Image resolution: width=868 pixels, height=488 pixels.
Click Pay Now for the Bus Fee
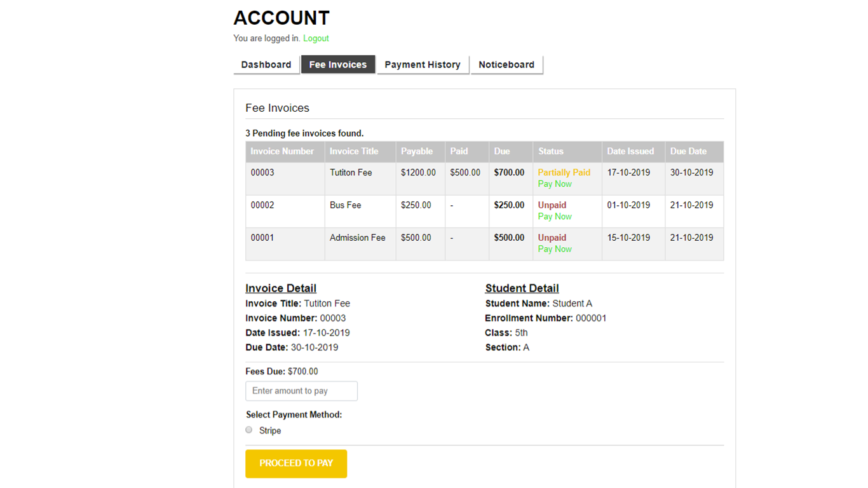click(555, 217)
